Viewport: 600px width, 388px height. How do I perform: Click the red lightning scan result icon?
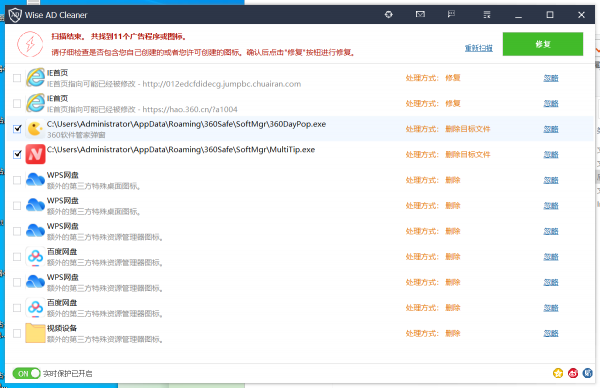click(30, 44)
